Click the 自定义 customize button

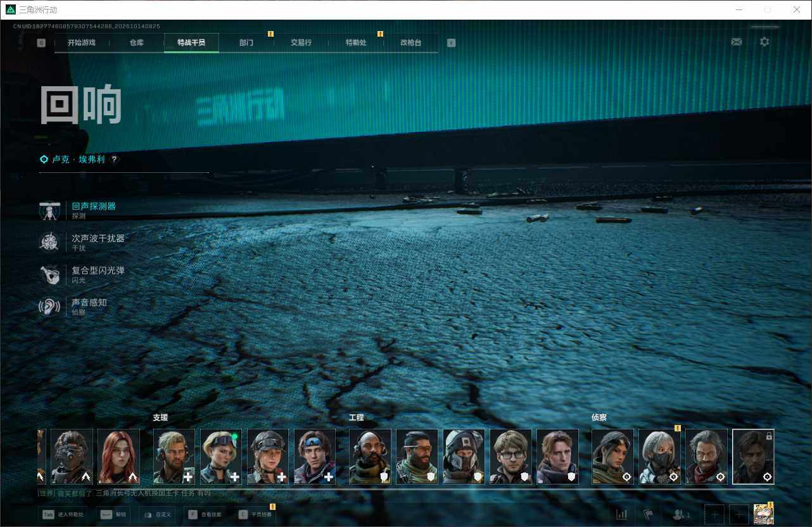point(158,515)
